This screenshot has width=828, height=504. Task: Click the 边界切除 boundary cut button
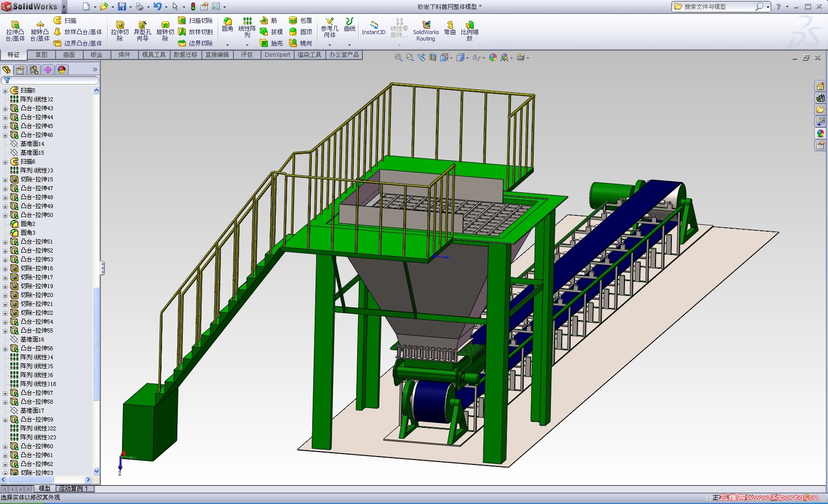point(196,43)
